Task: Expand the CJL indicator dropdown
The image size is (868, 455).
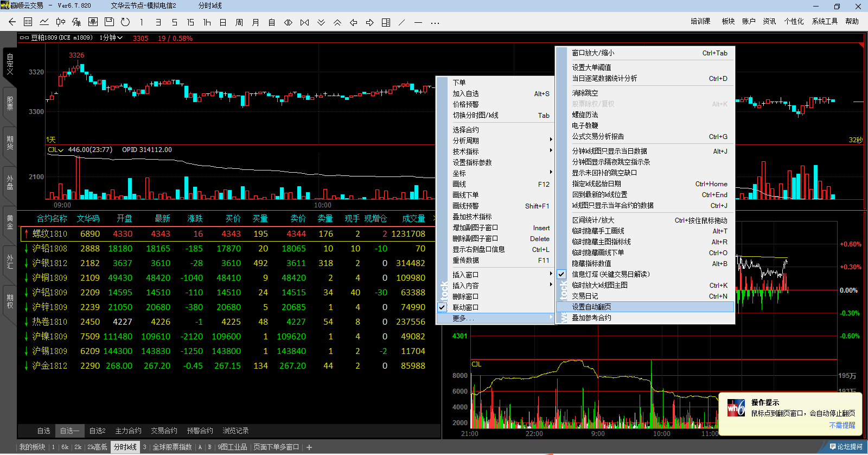Action: (x=55, y=150)
